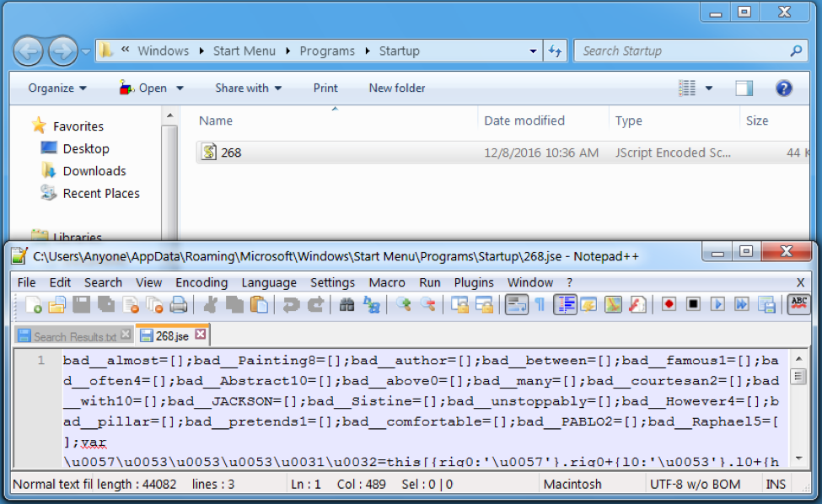Viewport: 822px width, 504px height.
Task: Click the Zoom In magnifier icon
Action: coord(403,304)
